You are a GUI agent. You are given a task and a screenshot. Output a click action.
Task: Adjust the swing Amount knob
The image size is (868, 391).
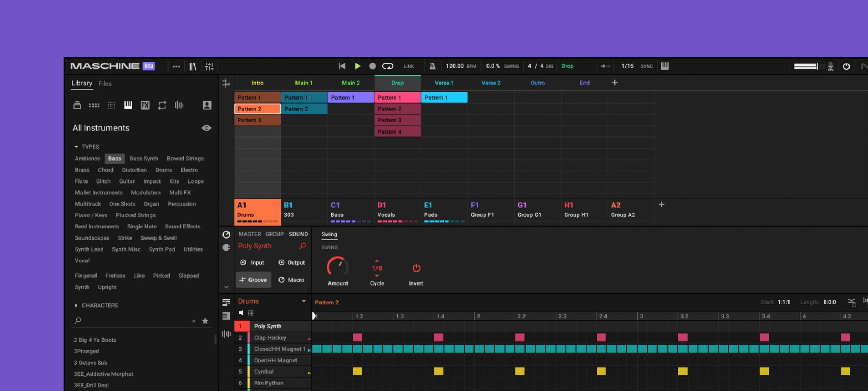coord(337,268)
